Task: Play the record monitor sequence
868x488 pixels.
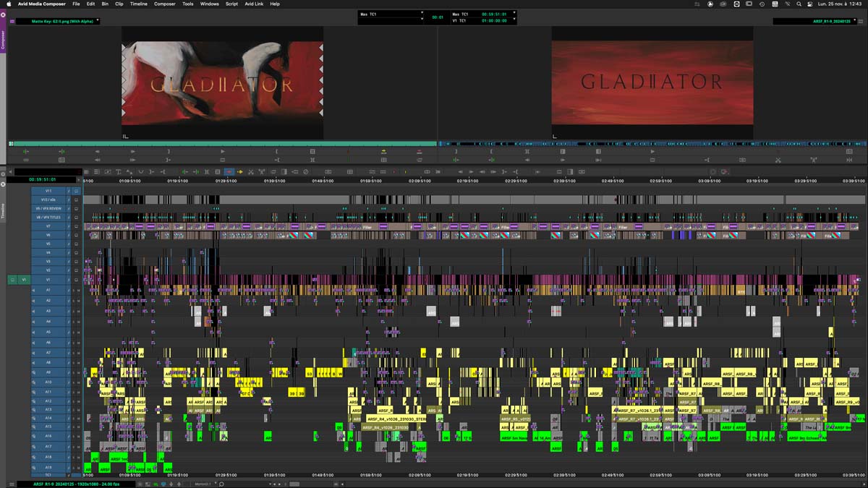Action: [x=652, y=151]
